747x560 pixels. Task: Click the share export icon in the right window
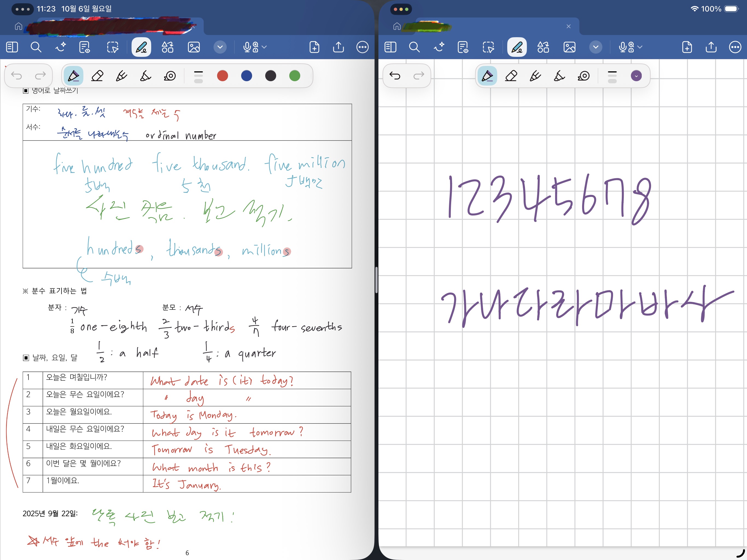(x=711, y=47)
